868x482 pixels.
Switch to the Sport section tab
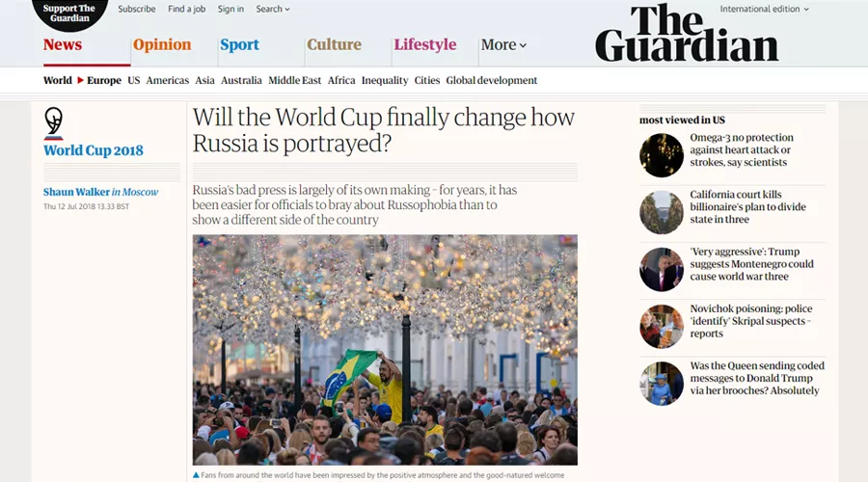[239, 44]
